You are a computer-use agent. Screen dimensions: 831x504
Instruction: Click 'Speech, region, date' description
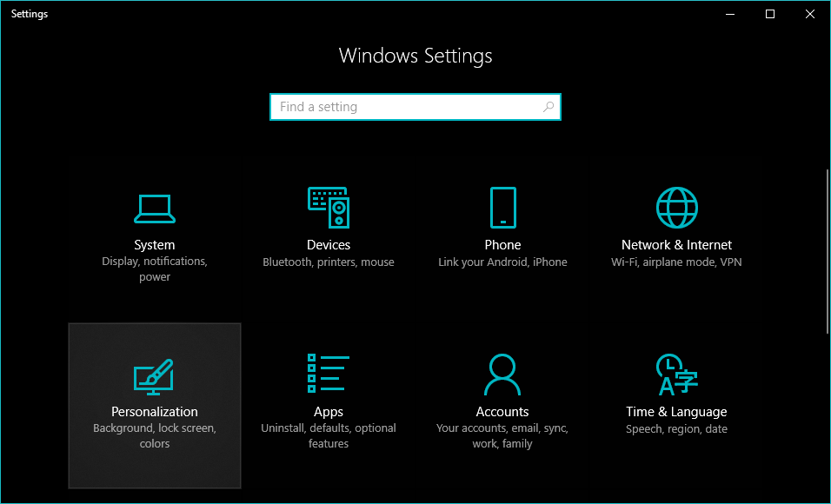coord(677,428)
